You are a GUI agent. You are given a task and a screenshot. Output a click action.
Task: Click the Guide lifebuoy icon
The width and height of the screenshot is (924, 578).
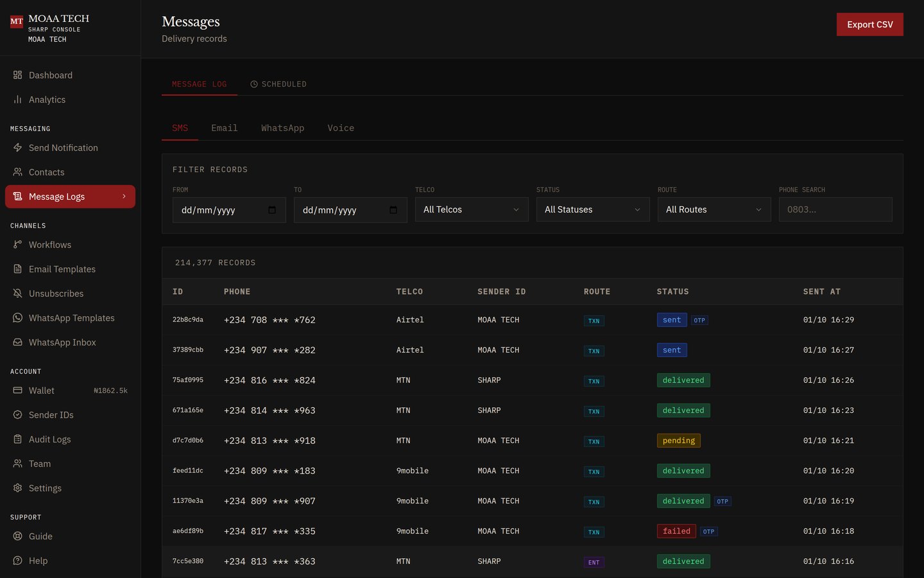coord(17,536)
